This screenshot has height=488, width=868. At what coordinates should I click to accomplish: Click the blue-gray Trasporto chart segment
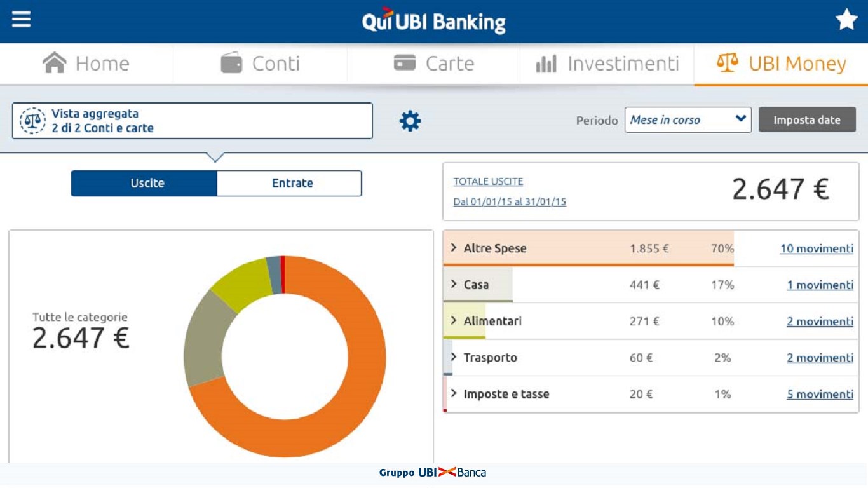(x=274, y=275)
